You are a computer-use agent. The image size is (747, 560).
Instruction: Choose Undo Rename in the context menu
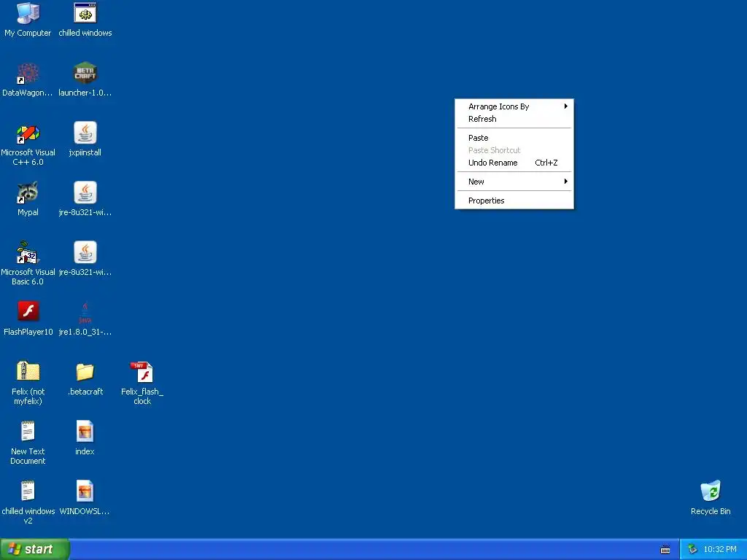tap(514, 163)
